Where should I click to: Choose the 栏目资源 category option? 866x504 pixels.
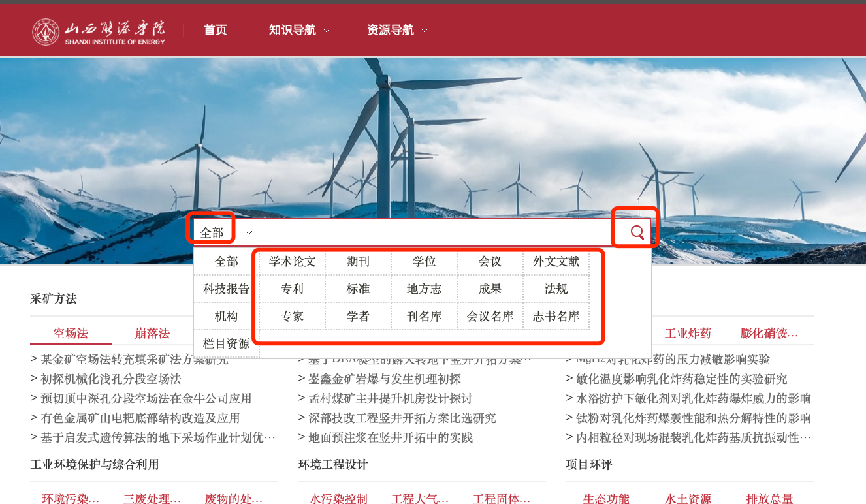tap(226, 344)
